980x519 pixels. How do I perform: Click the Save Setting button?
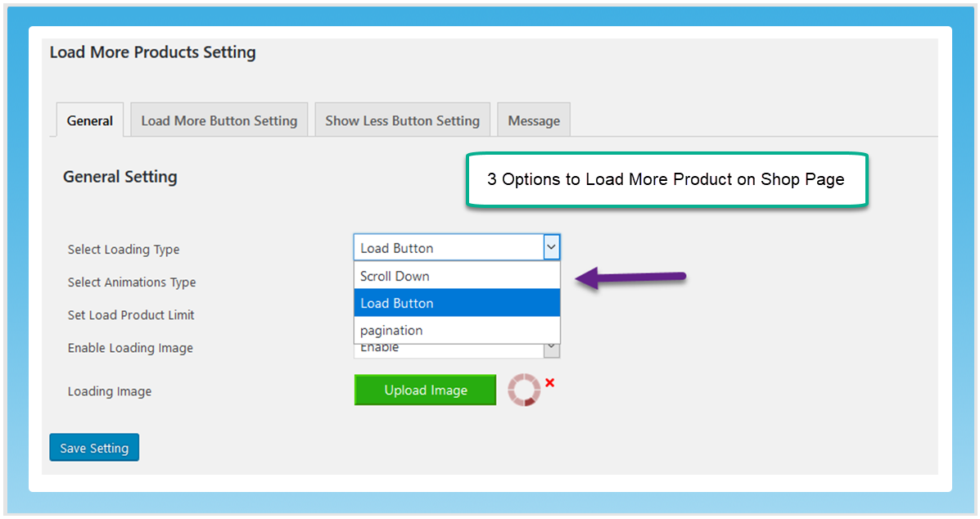coord(93,447)
